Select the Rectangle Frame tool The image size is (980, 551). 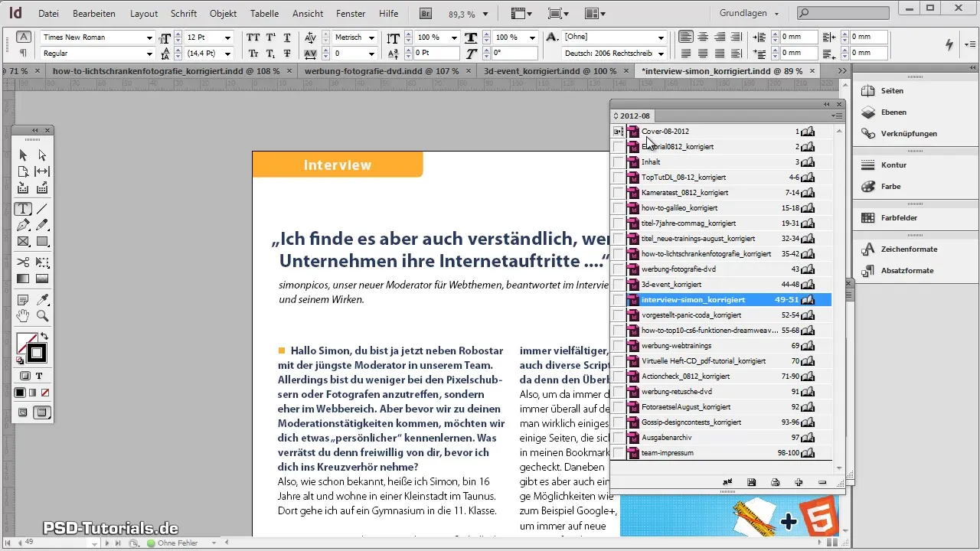[23, 241]
